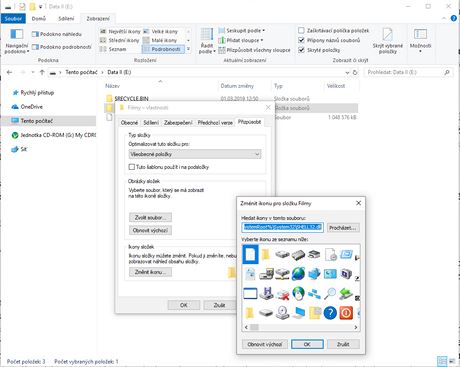Pick the blue question mark help icon
The image size is (460, 367).
330,313
